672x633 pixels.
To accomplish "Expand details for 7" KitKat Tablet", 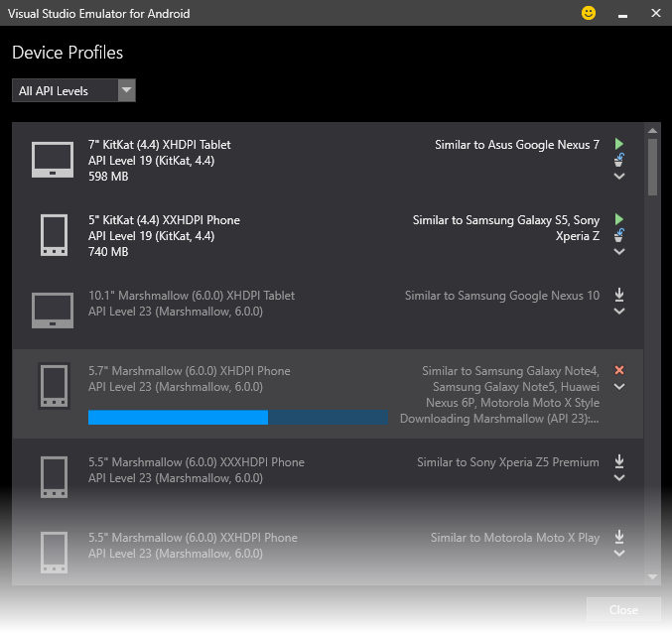I will (619, 177).
